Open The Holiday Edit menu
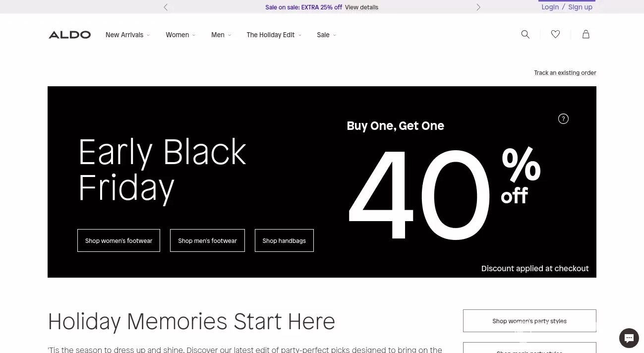 274,35
